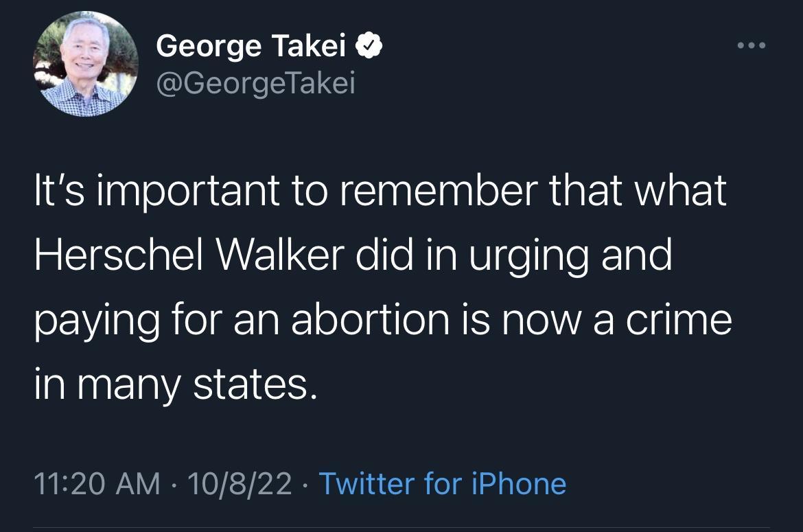The width and height of the screenshot is (803, 532).
Task: Select the ellipsis icon in the corner
Action: tap(752, 45)
